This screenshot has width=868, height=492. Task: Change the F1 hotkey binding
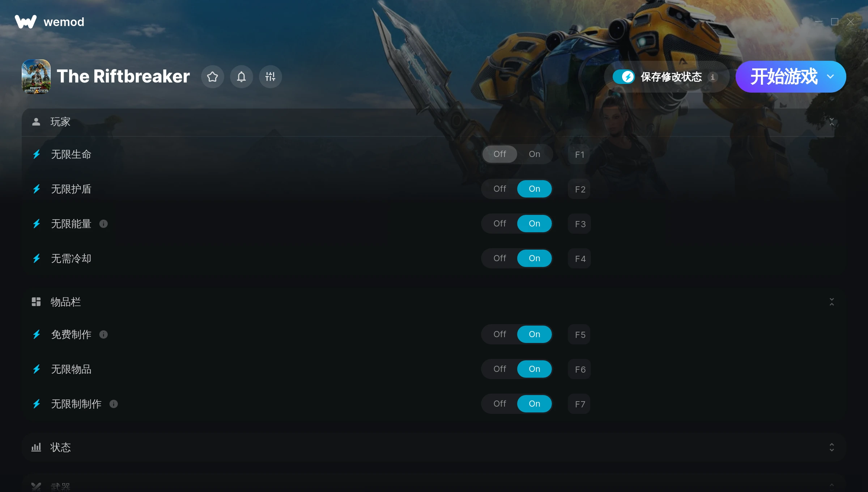pos(579,154)
